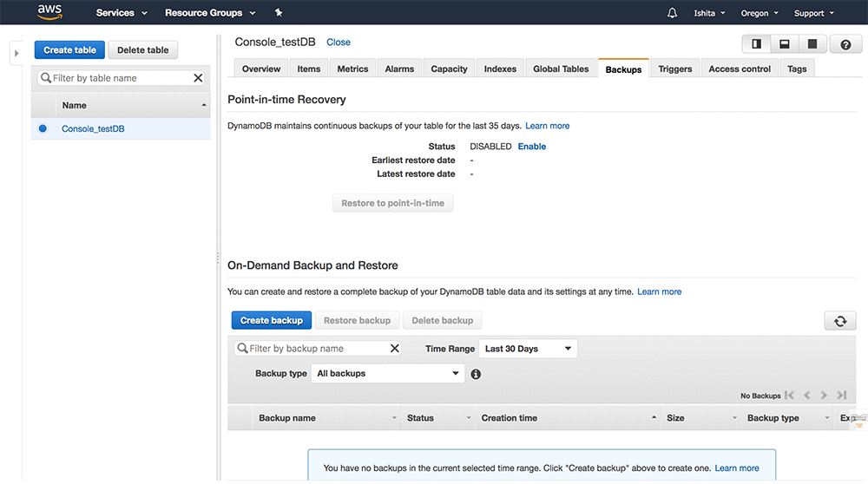The width and height of the screenshot is (868, 484).
Task: Click the pin shortcuts star icon
Action: tap(279, 13)
